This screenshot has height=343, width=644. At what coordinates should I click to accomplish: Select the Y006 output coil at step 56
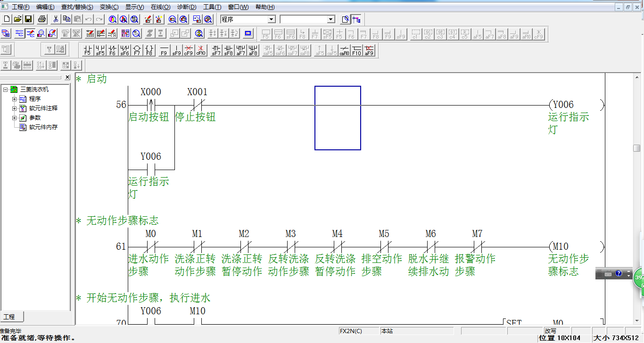click(576, 105)
